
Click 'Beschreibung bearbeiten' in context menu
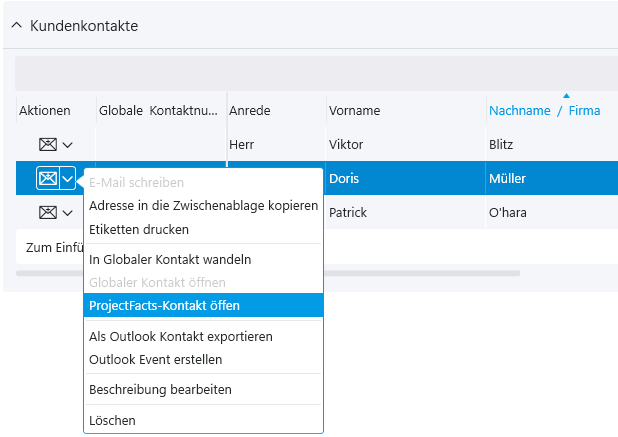pos(160,389)
